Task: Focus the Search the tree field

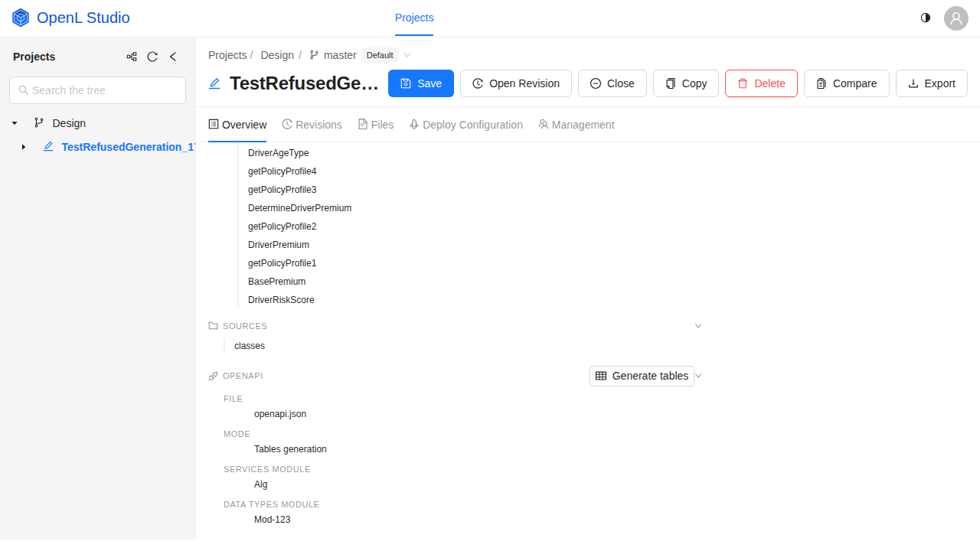Action: pyautogui.click(x=97, y=90)
